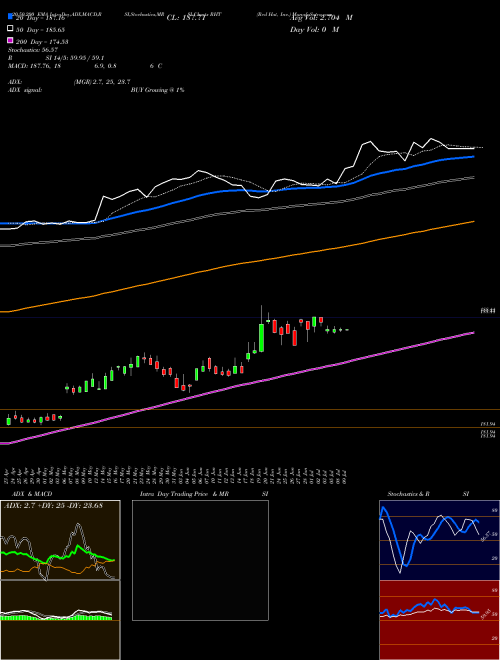Viewport: 500px width, 660px height.
Task: Click the 'ADX signal:' label
Action: pyautogui.click(x=25, y=90)
